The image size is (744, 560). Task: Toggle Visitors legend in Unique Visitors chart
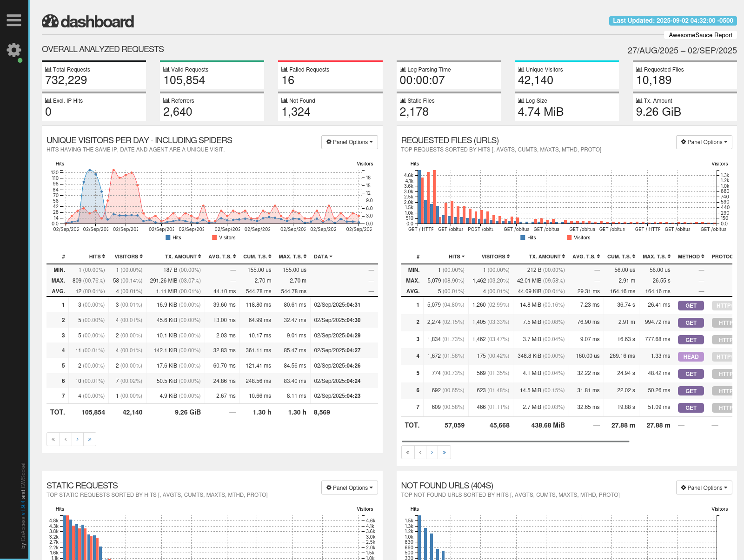224,237
